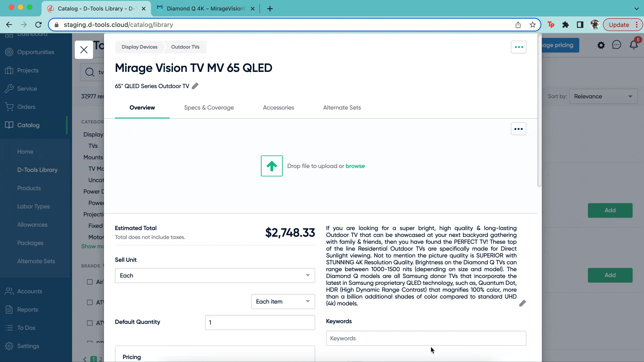644x362 pixels.
Task: Open the top three-dots options menu
Action: 518,47
